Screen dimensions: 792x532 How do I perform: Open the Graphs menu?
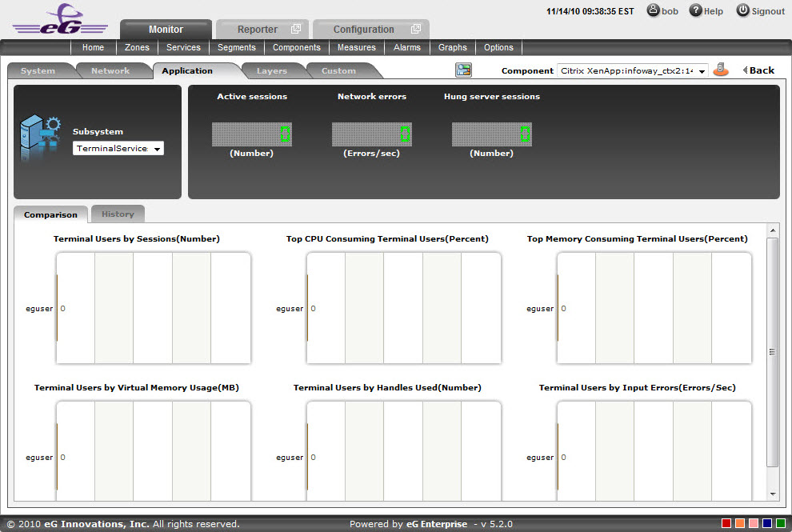(453, 47)
